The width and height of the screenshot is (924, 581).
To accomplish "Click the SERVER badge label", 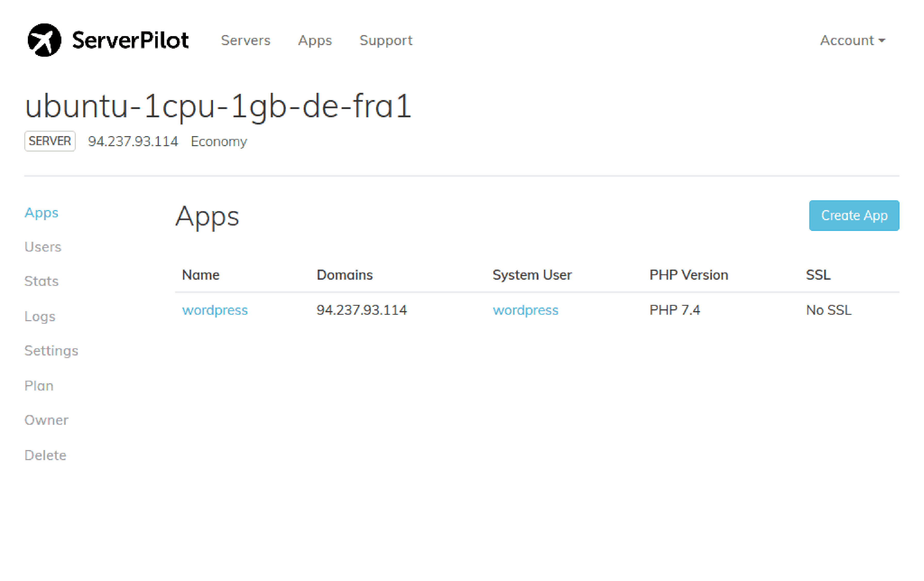I will [50, 141].
